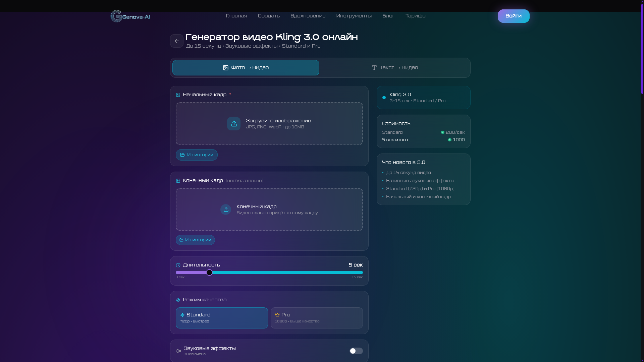Click the Kling 3.0 model card
The image size is (644, 362).
click(424, 98)
